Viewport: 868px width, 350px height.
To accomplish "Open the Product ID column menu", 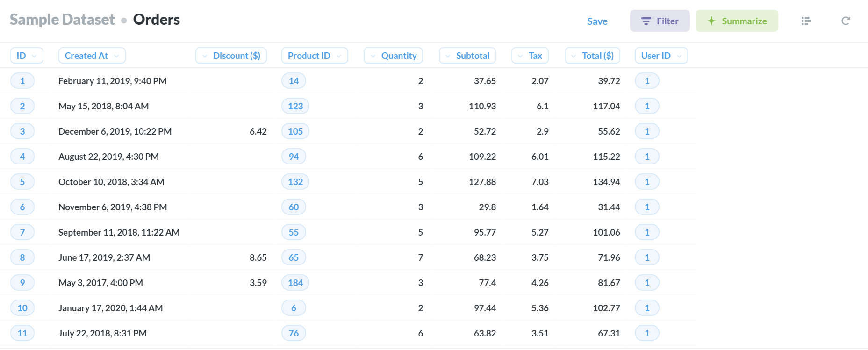I will click(x=315, y=56).
